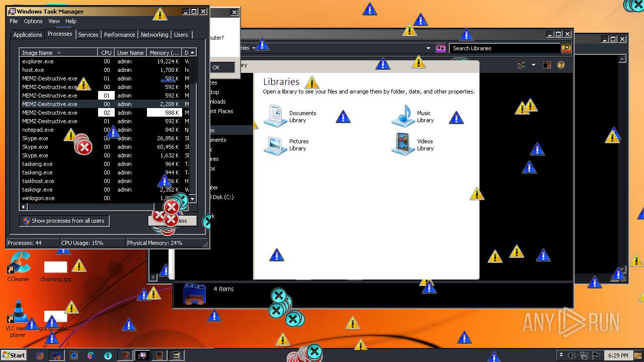Screen dimensions: 644x362
Task: Open the view options dropdown arrow
Action: pyautogui.click(x=533, y=65)
